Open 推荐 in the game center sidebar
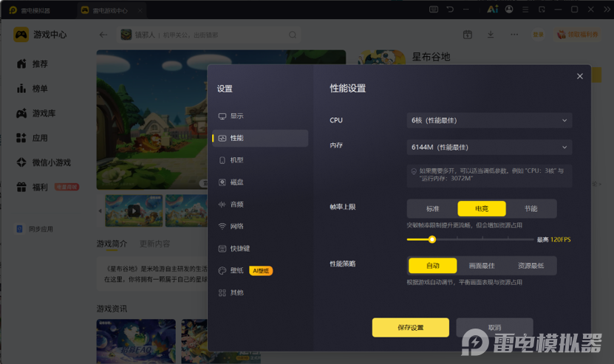 click(x=33, y=63)
